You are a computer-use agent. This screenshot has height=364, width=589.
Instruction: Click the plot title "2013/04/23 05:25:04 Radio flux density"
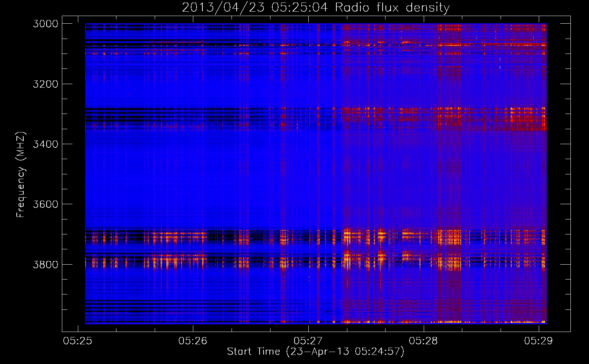pos(316,7)
